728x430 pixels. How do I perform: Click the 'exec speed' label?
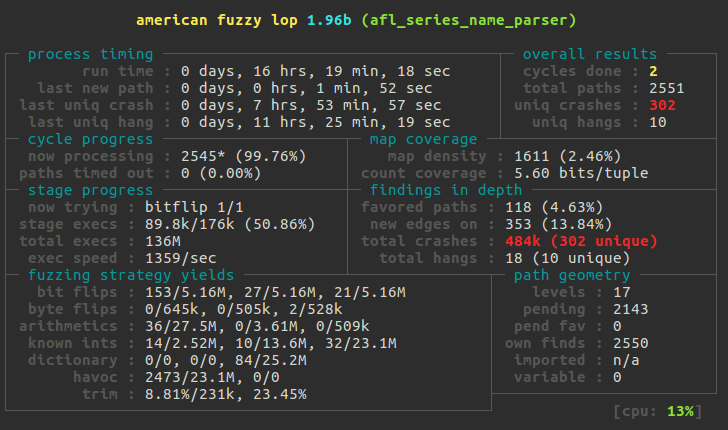click(x=72, y=258)
